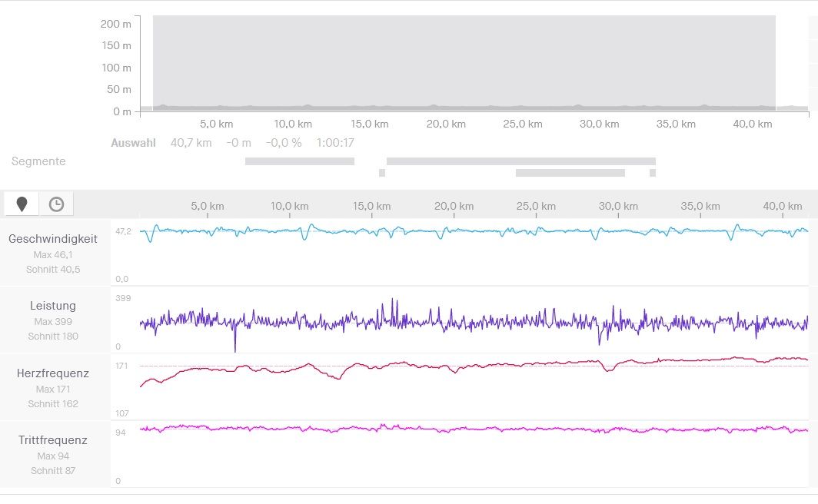This screenshot has height=504, width=818.
Task: Pick the lower segment bar between 24–30 km
Action: (570, 173)
